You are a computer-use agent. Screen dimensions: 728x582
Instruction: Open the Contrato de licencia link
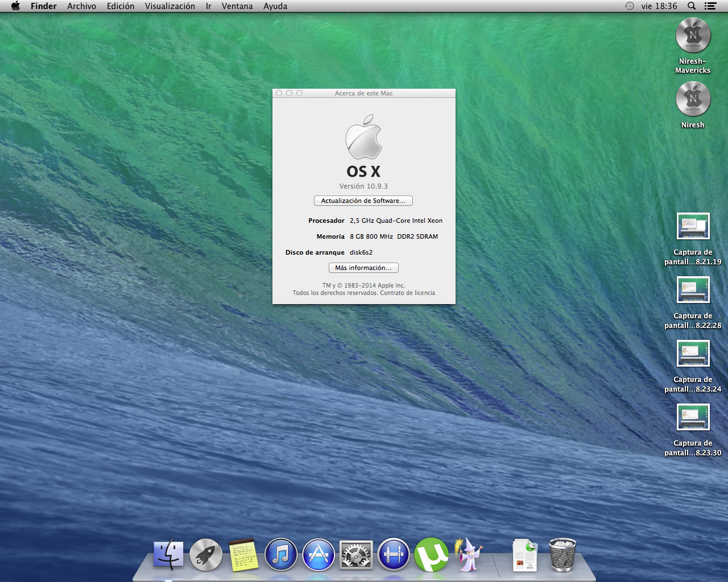pyautogui.click(x=407, y=293)
